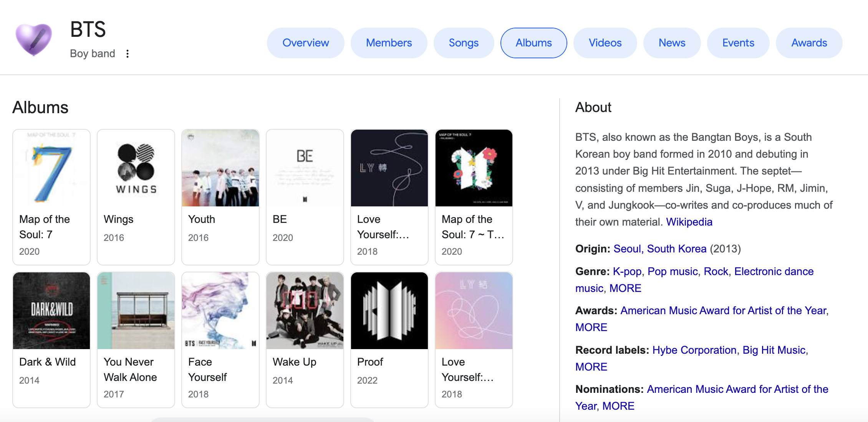The image size is (868, 422).
Task: Open the Videos tab
Action: tap(605, 43)
